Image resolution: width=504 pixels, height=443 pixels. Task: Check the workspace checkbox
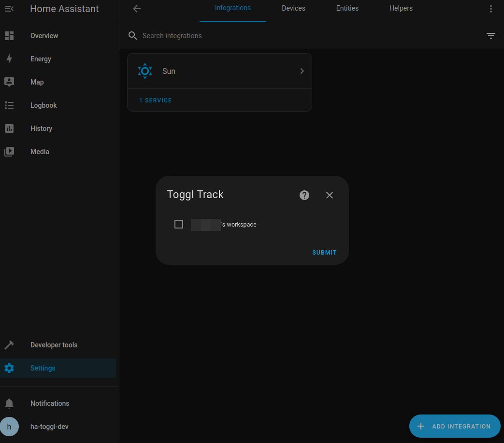(179, 224)
